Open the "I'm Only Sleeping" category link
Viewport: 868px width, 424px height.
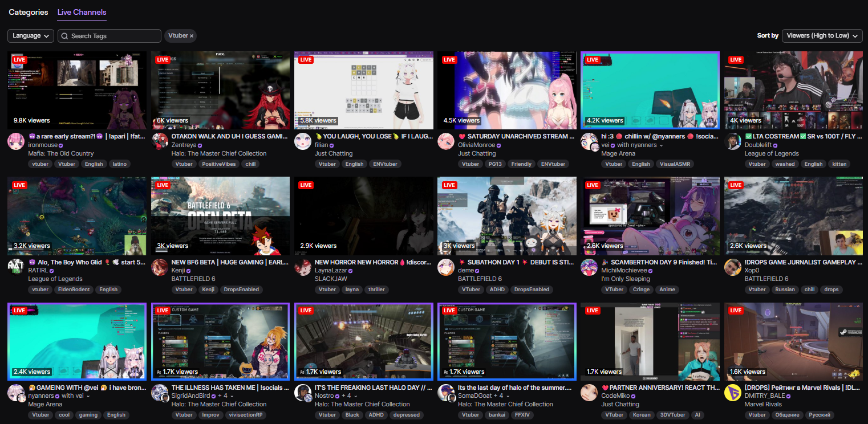coord(626,279)
